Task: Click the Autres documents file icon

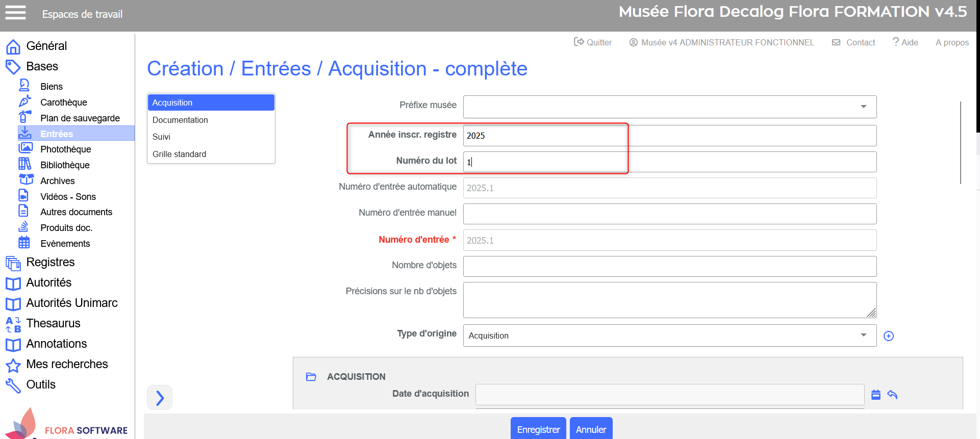Action: point(23,211)
